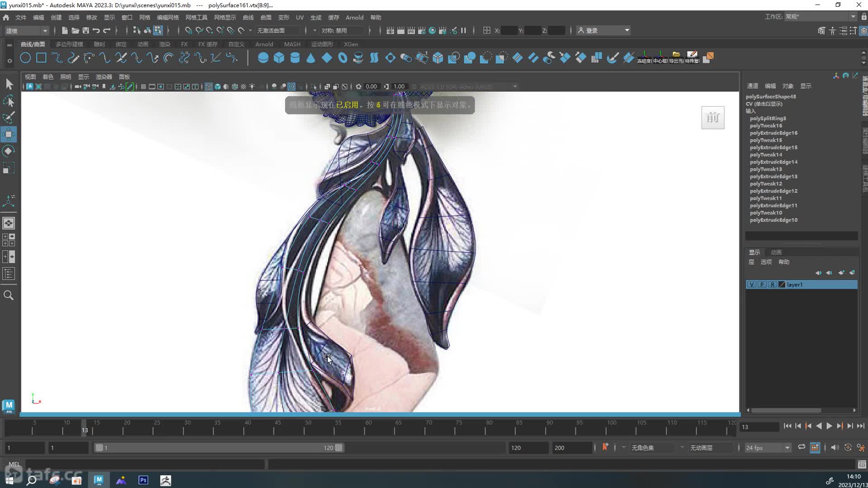Screen dimensions: 868x488
Task: Click the save scene icon
Action: [x=85, y=30]
